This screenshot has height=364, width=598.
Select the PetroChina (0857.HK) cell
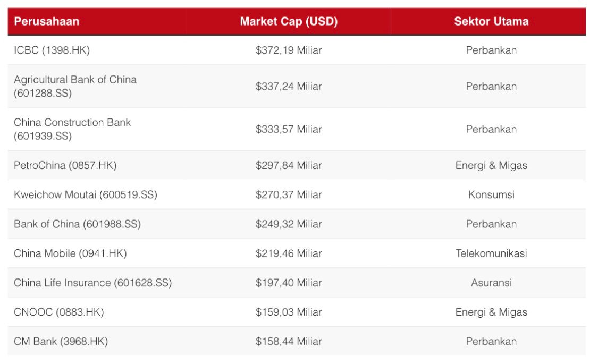[65, 165]
